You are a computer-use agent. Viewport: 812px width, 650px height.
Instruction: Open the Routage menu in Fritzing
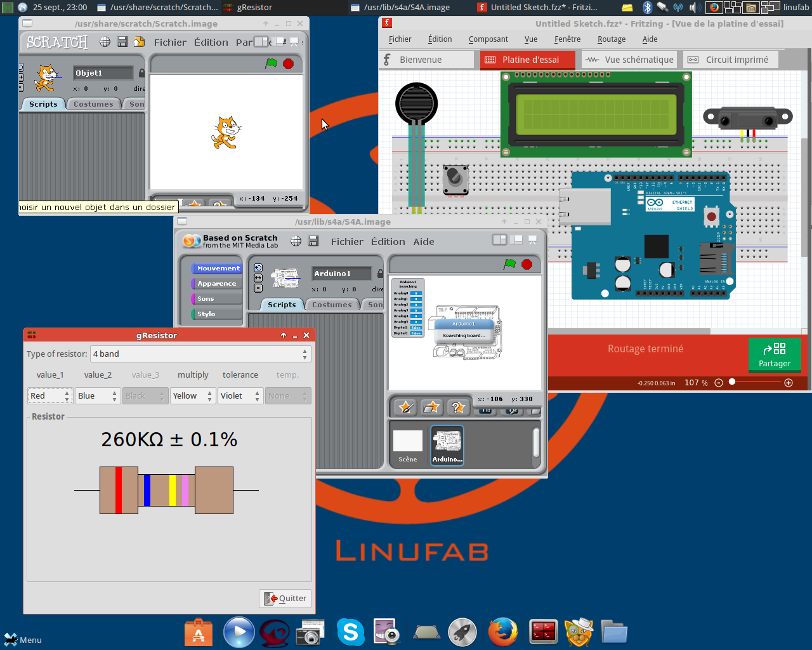click(612, 39)
